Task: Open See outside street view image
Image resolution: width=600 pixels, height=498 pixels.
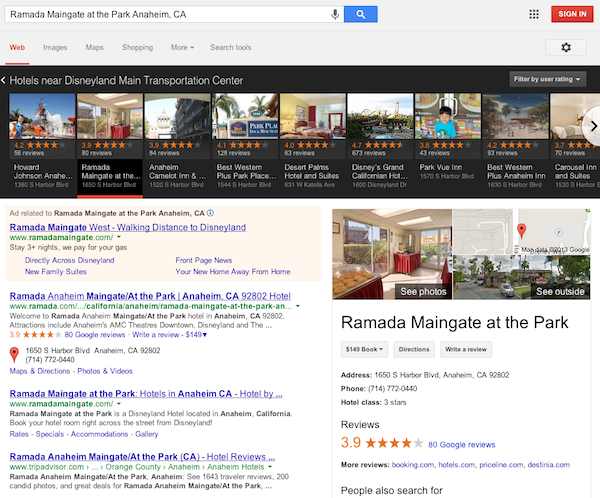Action: [x=560, y=291]
